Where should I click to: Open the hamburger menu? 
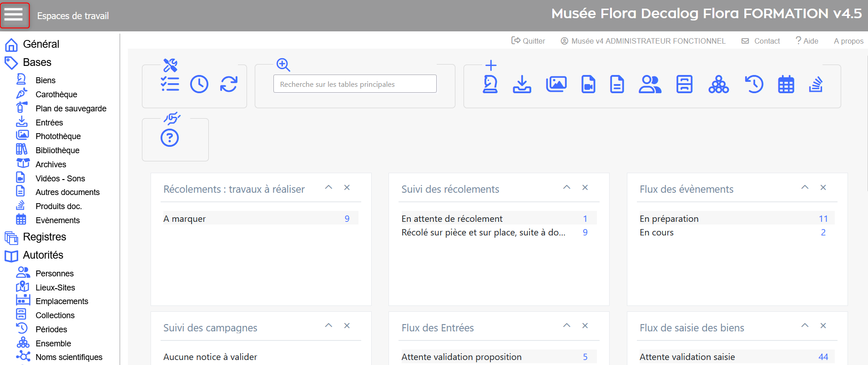click(x=14, y=15)
